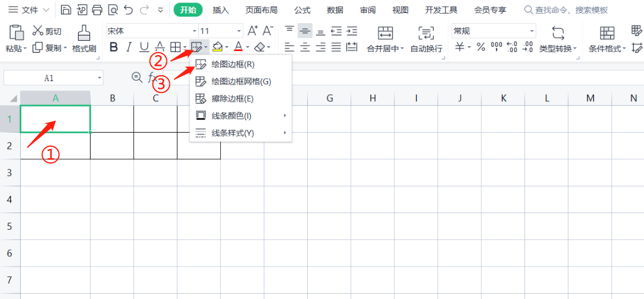The width and height of the screenshot is (644, 299).
Task: Open 线条颜色(I) line color submenu
Action: (x=241, y=116)
